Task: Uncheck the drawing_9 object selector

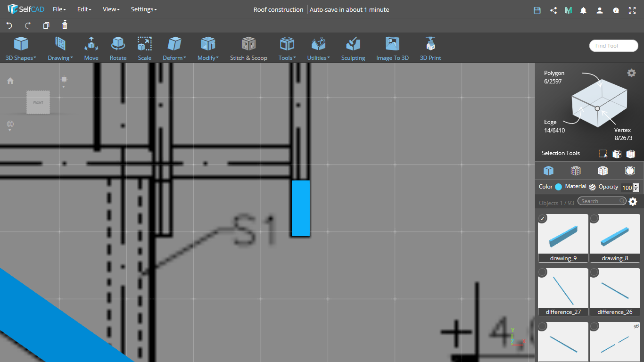Action: click(x=543, y=218)
